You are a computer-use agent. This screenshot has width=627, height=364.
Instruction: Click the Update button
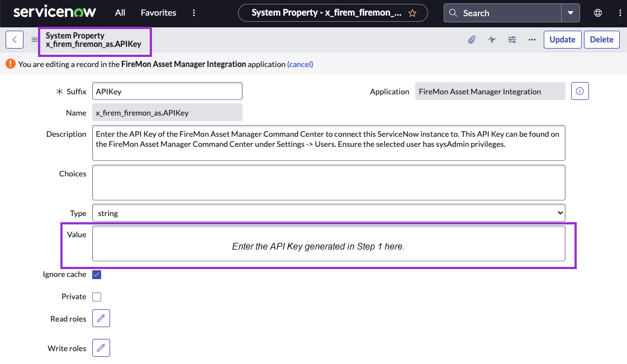562,39
